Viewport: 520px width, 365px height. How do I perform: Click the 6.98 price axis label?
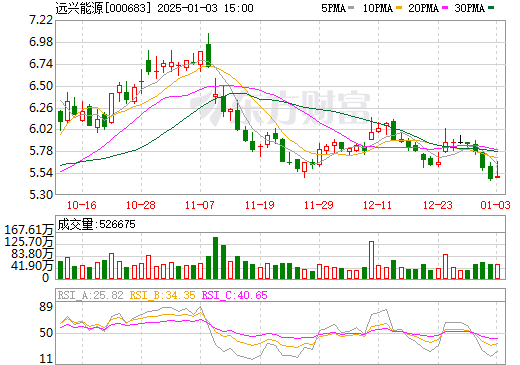tap(41, 42)
